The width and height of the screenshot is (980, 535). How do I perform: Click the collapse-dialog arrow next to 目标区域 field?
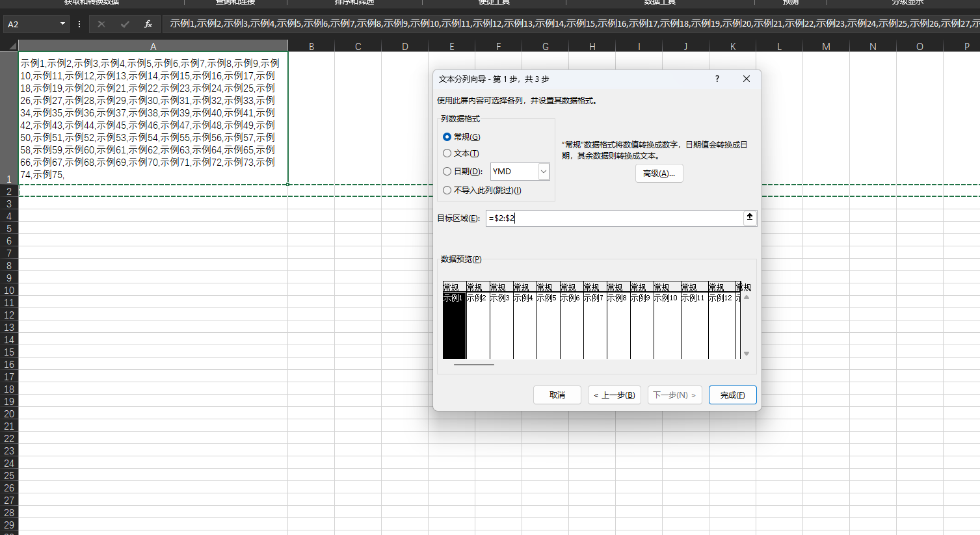click(x=749, y=218)
